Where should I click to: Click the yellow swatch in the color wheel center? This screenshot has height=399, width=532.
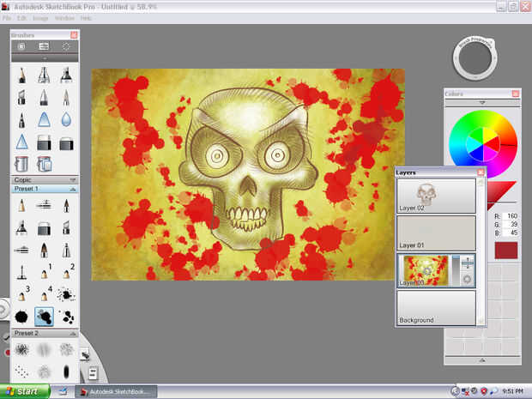pyautogui.click(x=491, y=135)
